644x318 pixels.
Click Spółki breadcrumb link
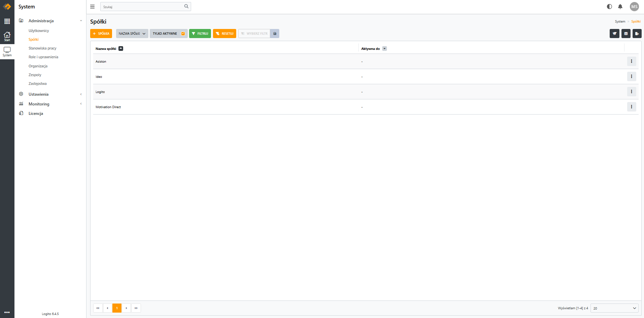636,22
